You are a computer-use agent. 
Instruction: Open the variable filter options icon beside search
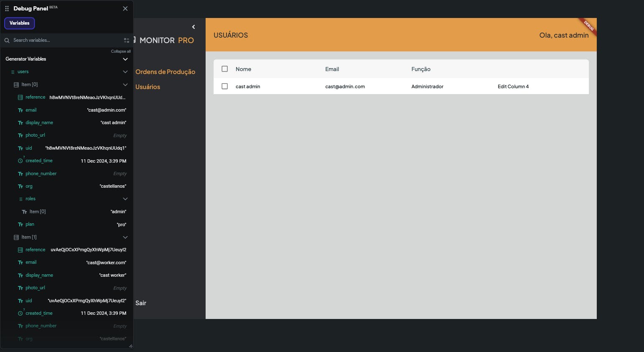pyautogui.click(x=126, y=40)
